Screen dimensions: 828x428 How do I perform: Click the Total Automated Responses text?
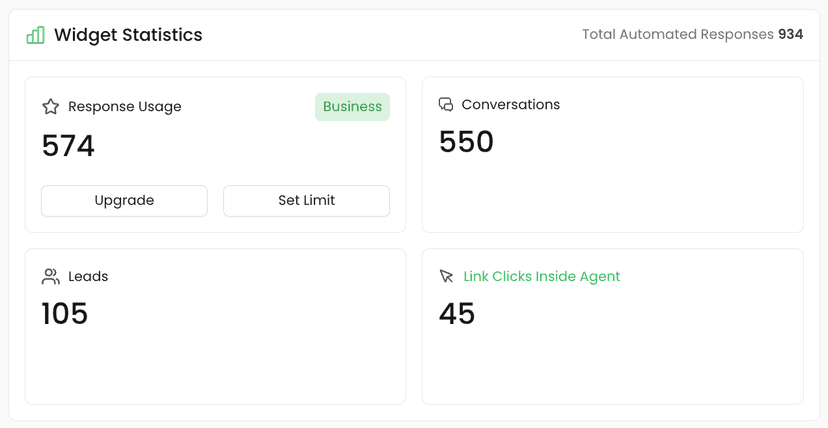click(x=678, y=34)
